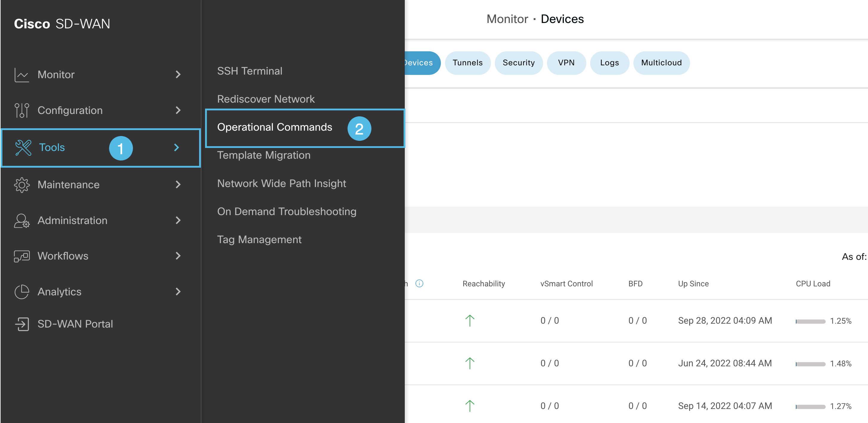Open the Security tab
Screen dimensions: 868x423
(519, 63)
